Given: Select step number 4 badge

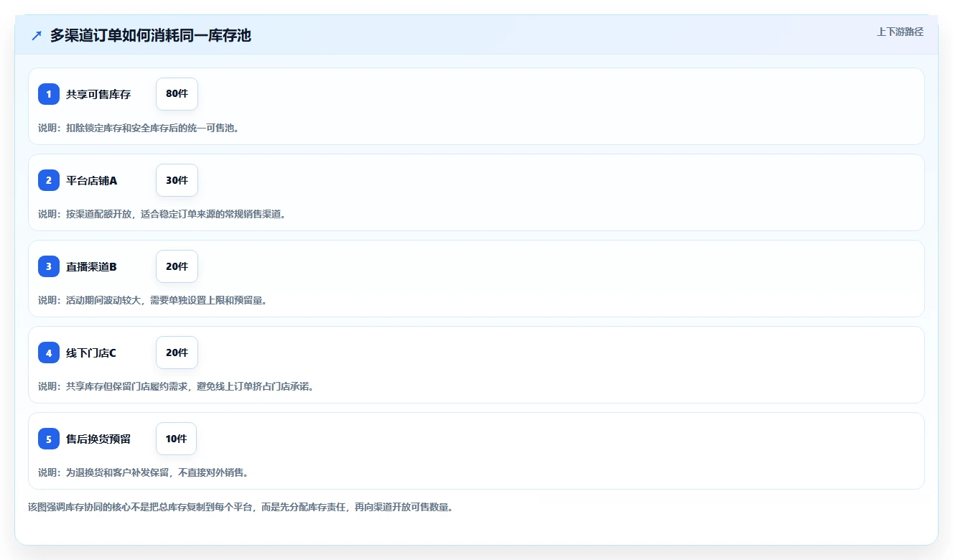Looking at the screenshot, I should [49, 353].
